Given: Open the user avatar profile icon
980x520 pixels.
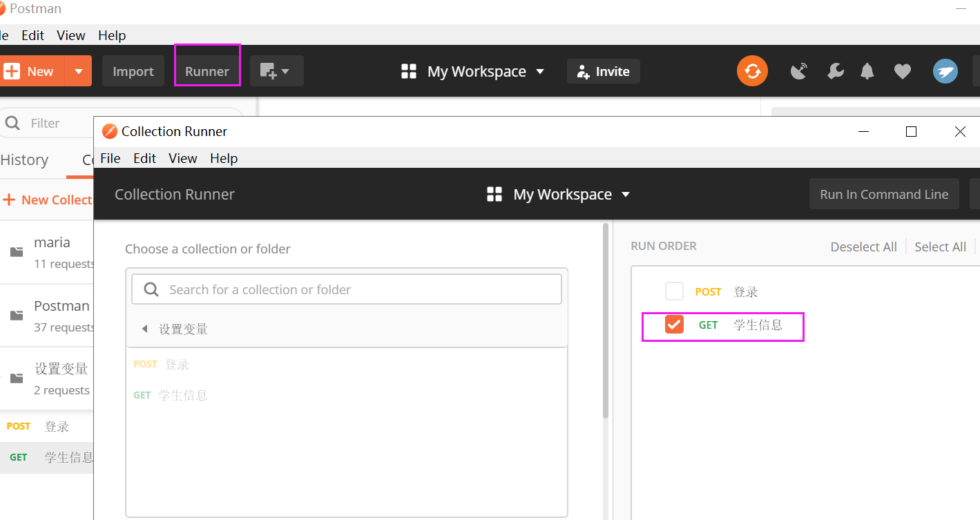Looking at the screenshot, I should pos(945,71).
